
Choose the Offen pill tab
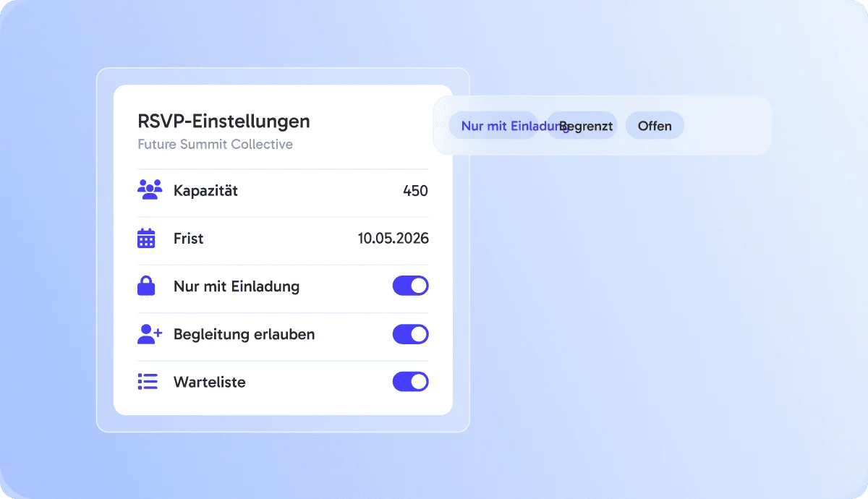click(x=655, y=125)
